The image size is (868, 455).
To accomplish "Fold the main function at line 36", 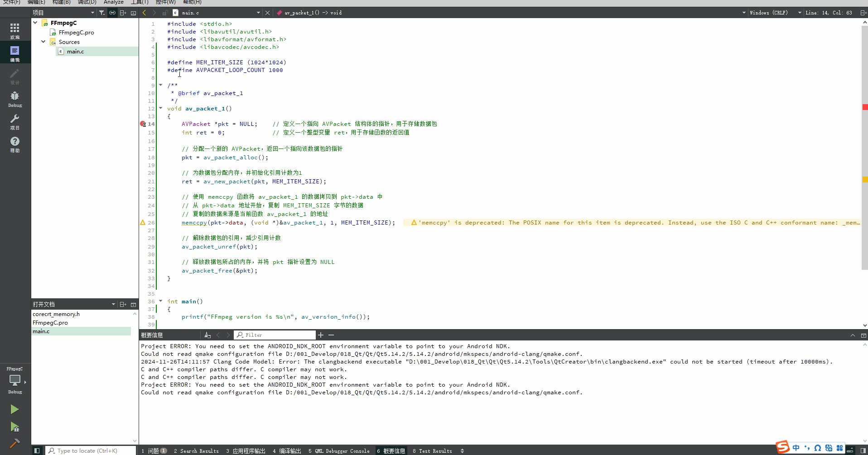I will click(160, 301).
